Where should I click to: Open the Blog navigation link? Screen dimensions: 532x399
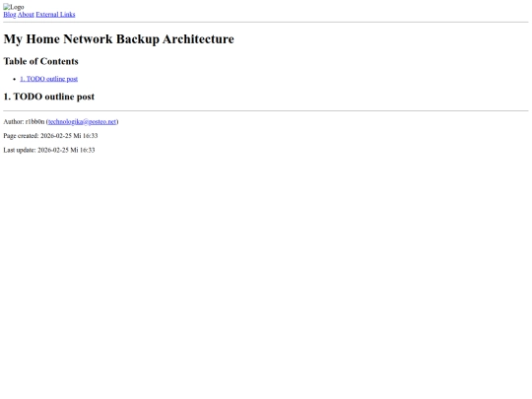click(x=10, y=14)
